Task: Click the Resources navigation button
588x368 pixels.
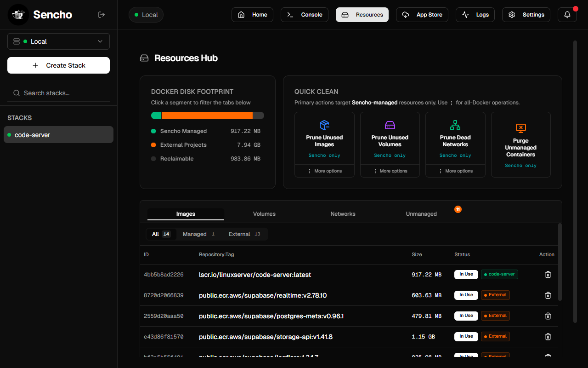Action: (362, 15)
